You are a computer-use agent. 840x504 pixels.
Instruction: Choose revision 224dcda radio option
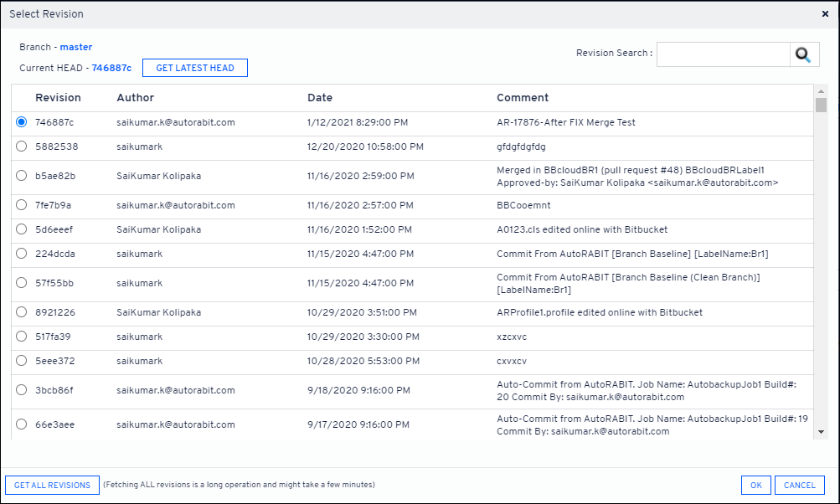point(21,254)
